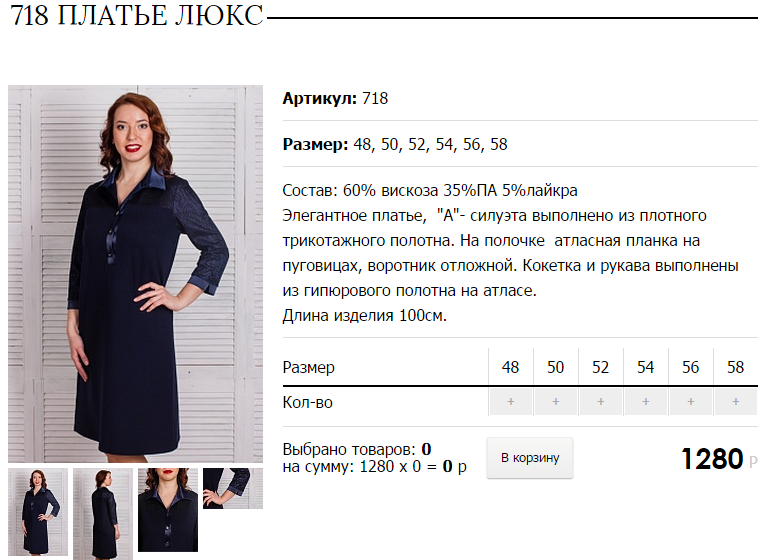Viewport: 771px width, 560px height.
Task: Select the back view dress thumbnail
Action: (x=103, y=514)
